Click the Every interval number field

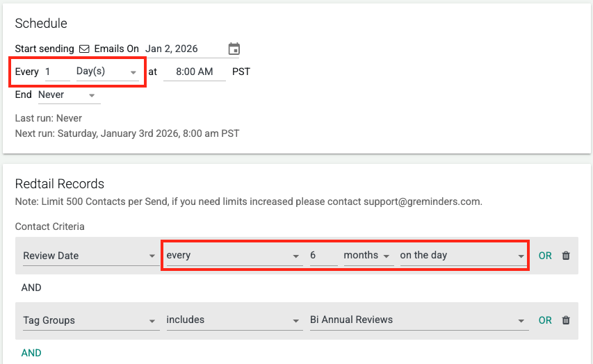[56, 72]
